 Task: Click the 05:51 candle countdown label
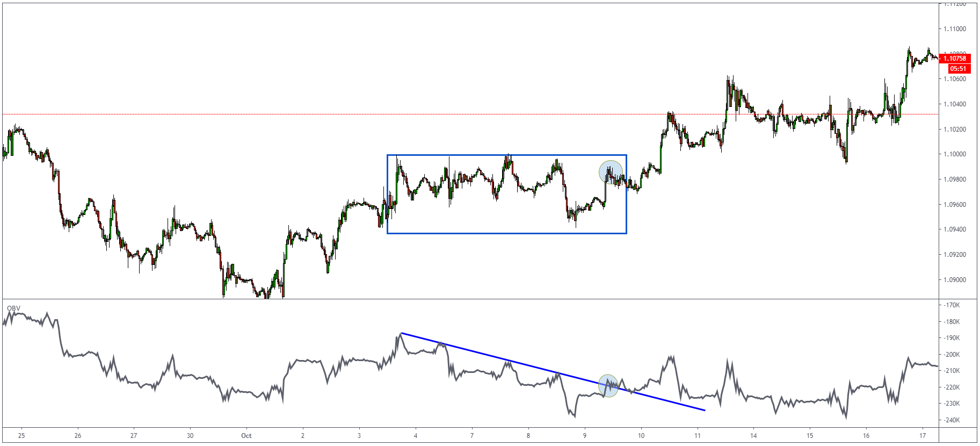coord(958,69)
